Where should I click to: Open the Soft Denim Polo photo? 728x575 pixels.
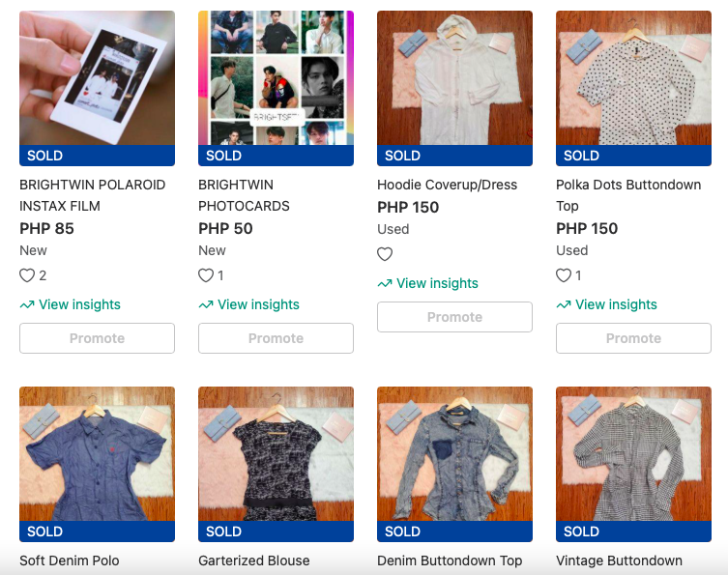coord(97,454)
